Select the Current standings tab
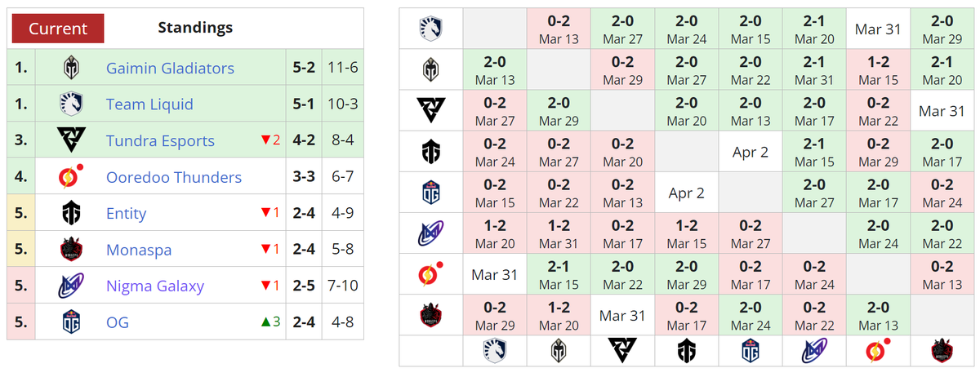Image resolution: width=980 pixels, height=377 pixels. coord(58,28)
